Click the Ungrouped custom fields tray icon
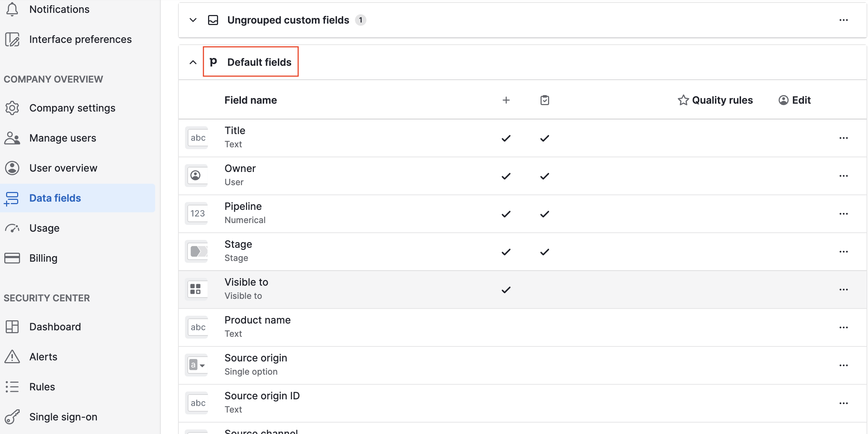Screen dimensions: 868x434 coord(213,20)
